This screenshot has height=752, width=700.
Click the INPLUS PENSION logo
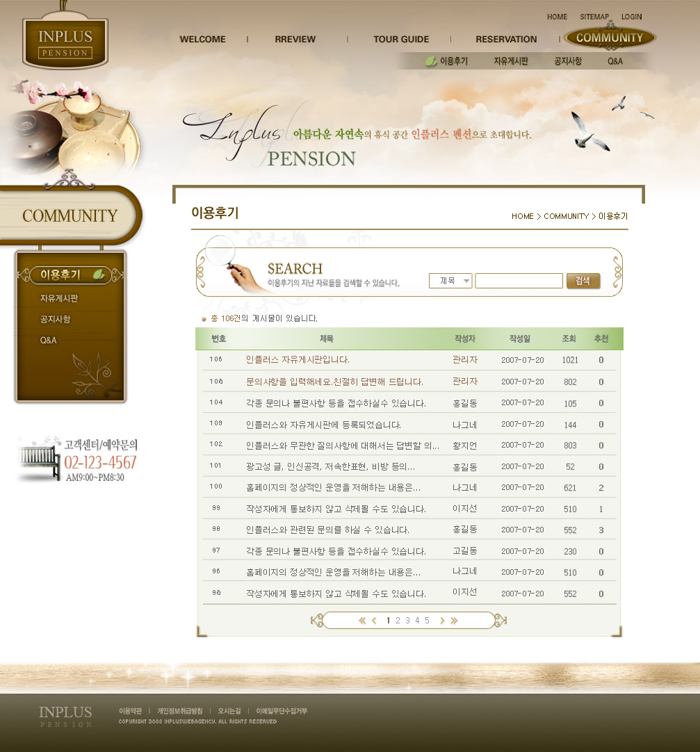pyautogui.click(x=65, y=43)
